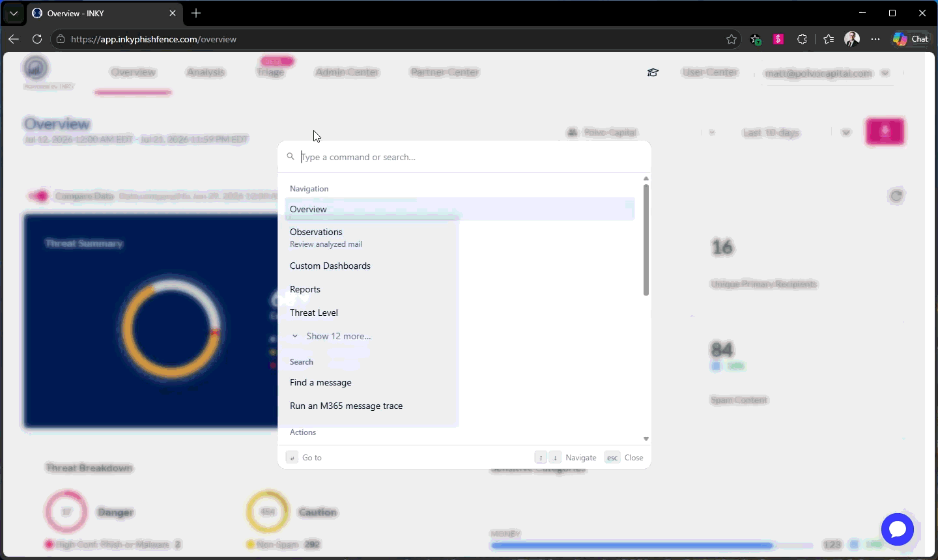Viewport: 938px width, 560px height.
Task: Go to Custom Dashboards
Action: tap(459, 266)
